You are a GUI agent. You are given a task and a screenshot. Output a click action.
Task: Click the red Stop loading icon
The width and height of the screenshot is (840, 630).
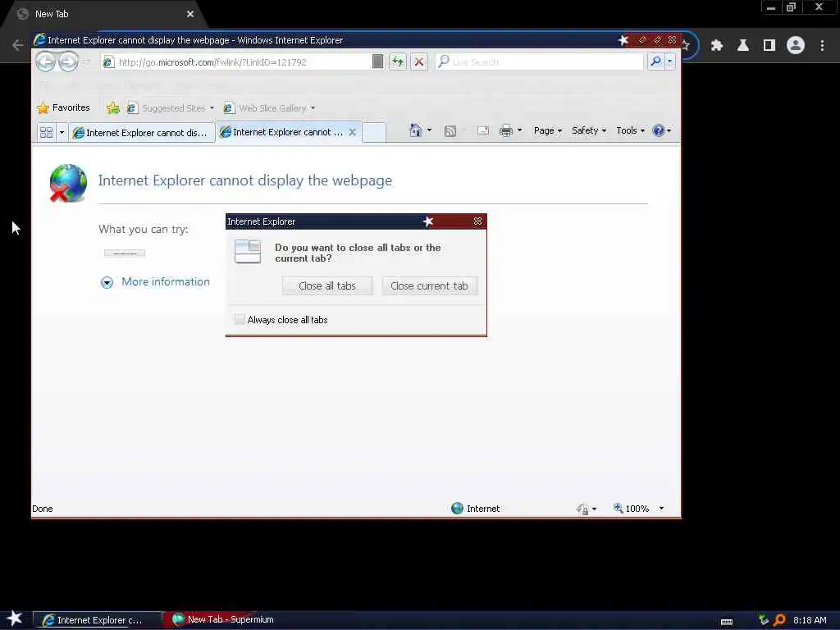[x=419, y=62]
